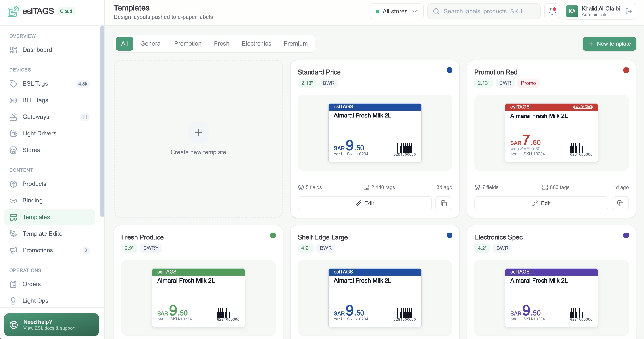644x339 pixels.
Task: Open the Fresh Produce label preview
Action: click(198, 298)
